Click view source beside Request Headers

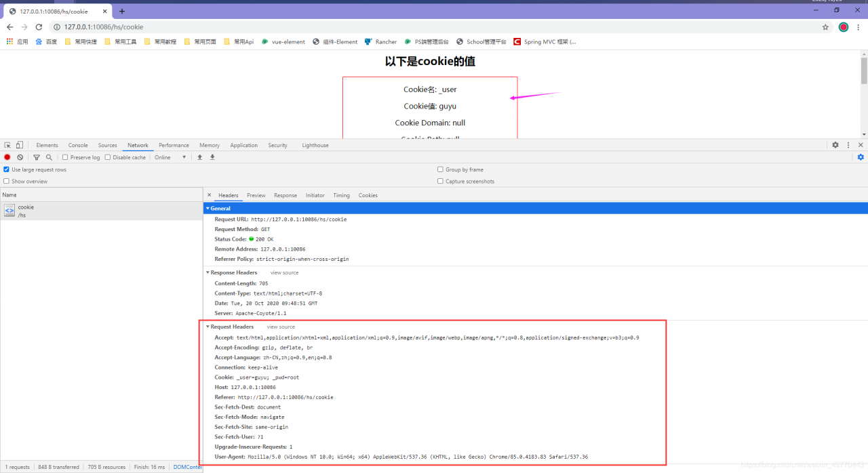(281, 327)
